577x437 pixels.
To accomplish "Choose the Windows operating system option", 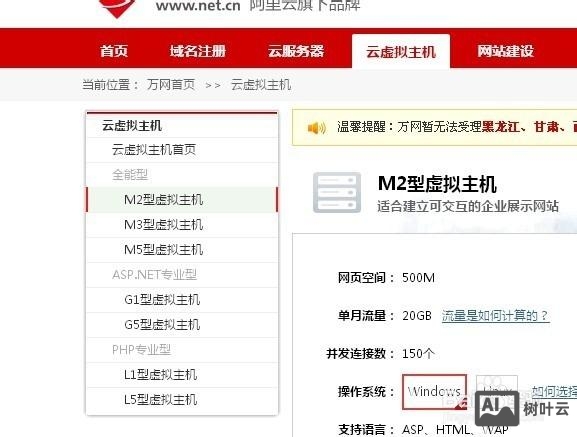I will tap(435, 392).
